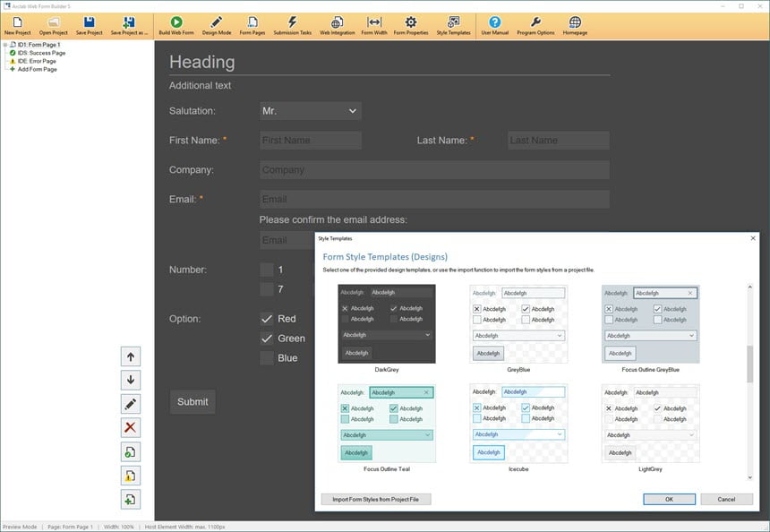Click page icon with yellow warning badge

tap(131, 476)
